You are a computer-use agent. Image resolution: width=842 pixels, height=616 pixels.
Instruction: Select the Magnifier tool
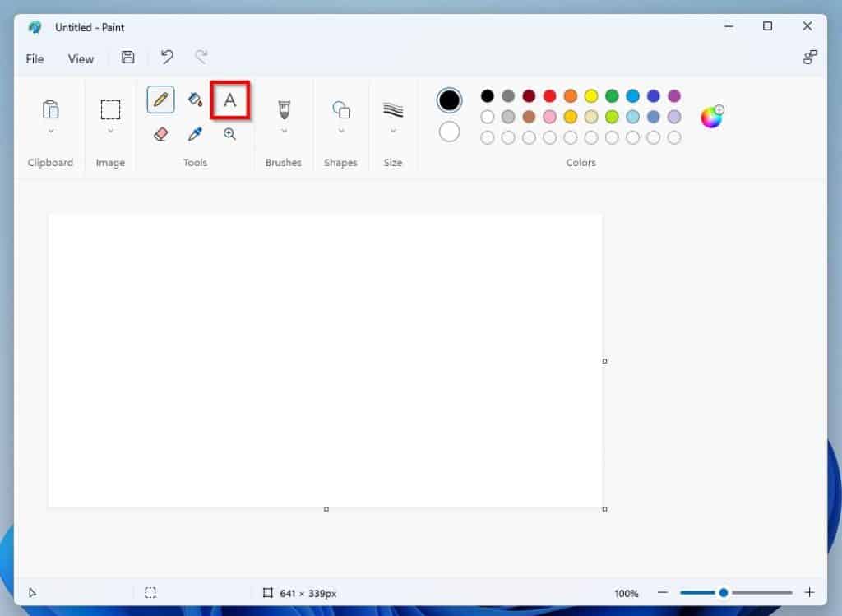(x=230, y=134)
